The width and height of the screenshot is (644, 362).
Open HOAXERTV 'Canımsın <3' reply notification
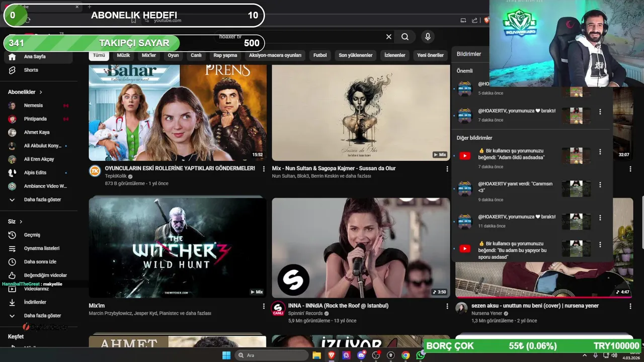532,191
